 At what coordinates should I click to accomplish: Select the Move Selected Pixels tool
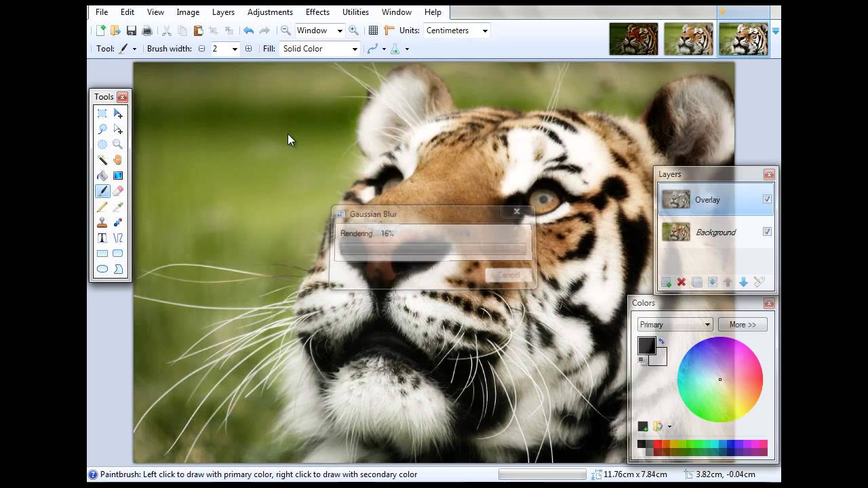[x=118, y=114]
